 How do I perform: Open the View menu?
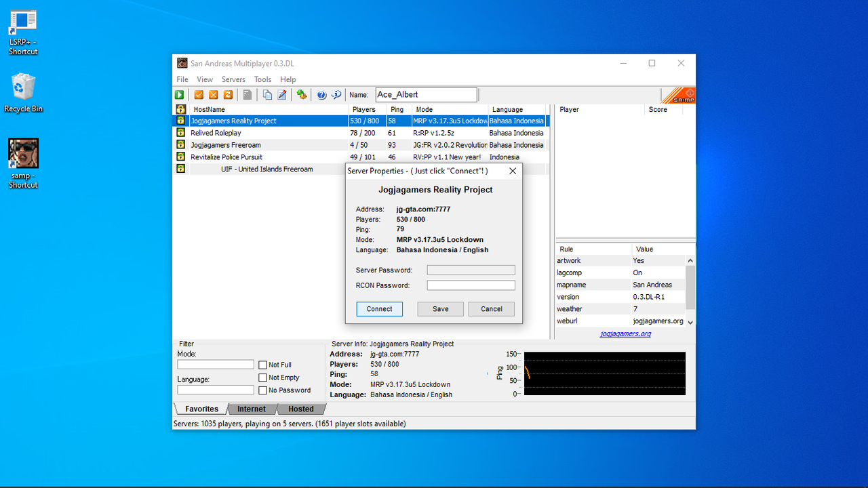[x=205, y=79]
